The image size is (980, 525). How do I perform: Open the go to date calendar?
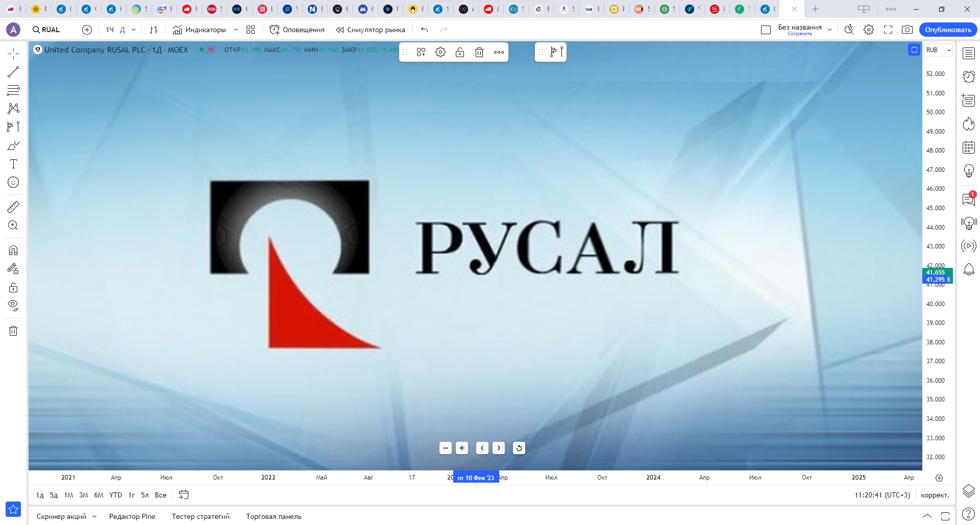click(184, 495)
